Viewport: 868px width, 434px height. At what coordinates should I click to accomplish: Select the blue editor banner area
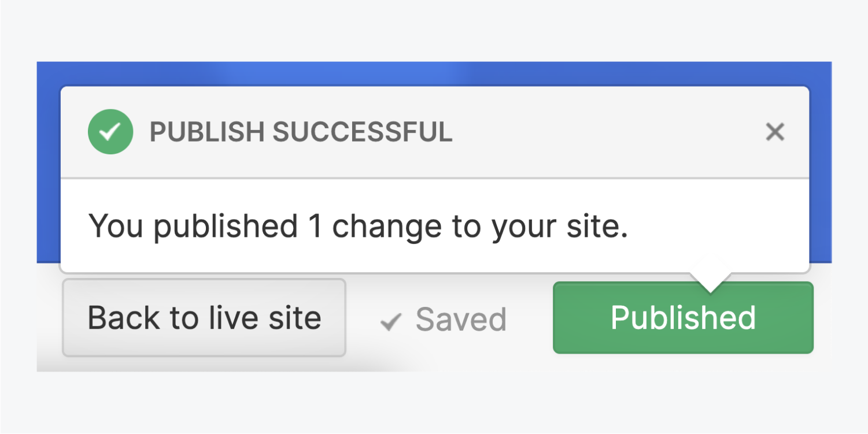tap(434, 72)
